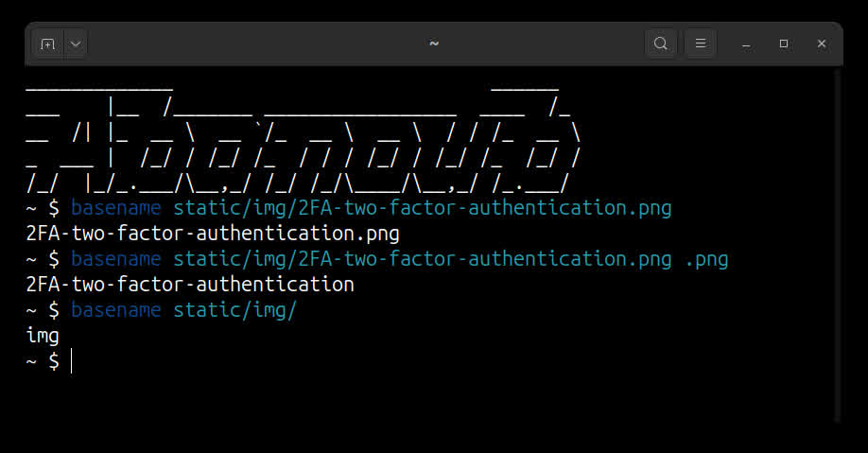Open the terminal search tool
868x453 pixels.
tap(661, 44)
